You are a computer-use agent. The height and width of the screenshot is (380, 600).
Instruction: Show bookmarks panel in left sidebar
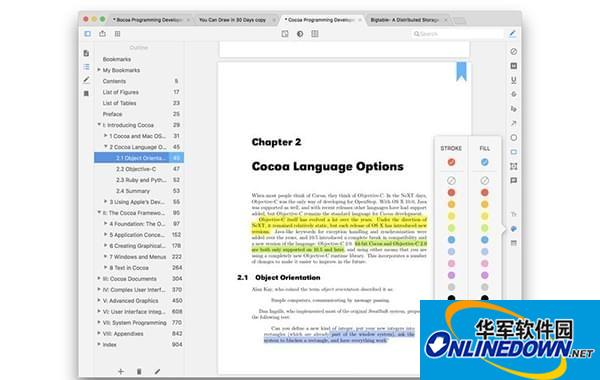click(86, 93)
